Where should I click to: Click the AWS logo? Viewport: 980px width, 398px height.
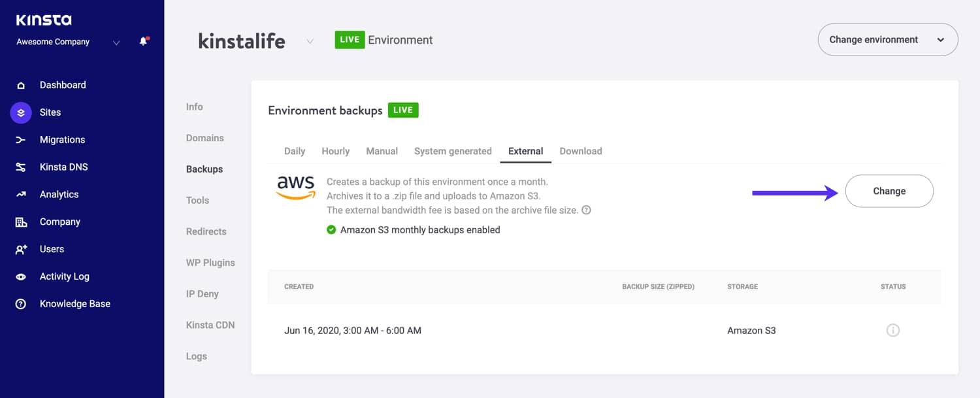coord(296,188)
